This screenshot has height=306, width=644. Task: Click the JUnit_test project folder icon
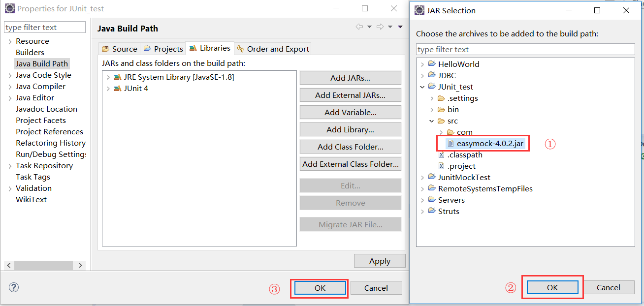[432, 87]
